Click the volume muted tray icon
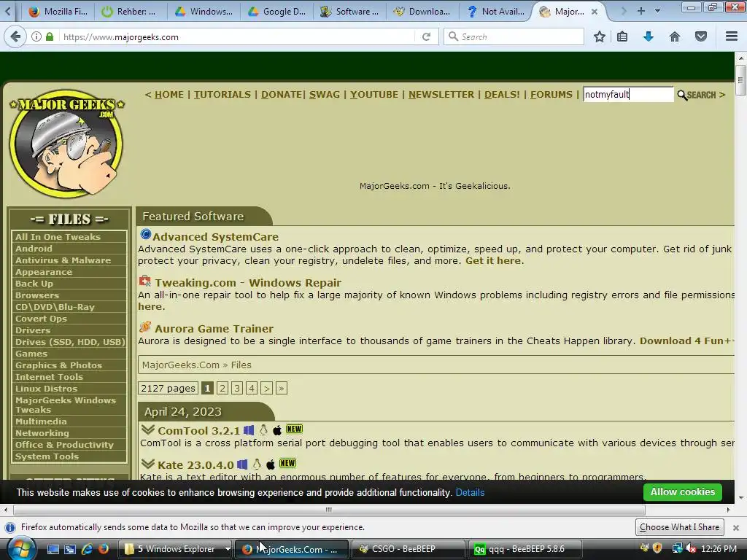The width and height of the screenshot is (747, 560). [690, 548]
